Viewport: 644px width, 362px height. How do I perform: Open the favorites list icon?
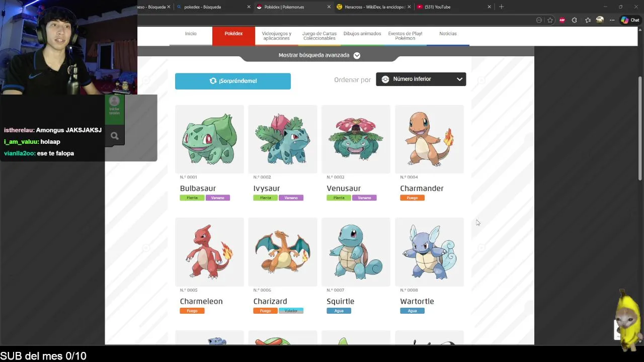pos(588,20)
